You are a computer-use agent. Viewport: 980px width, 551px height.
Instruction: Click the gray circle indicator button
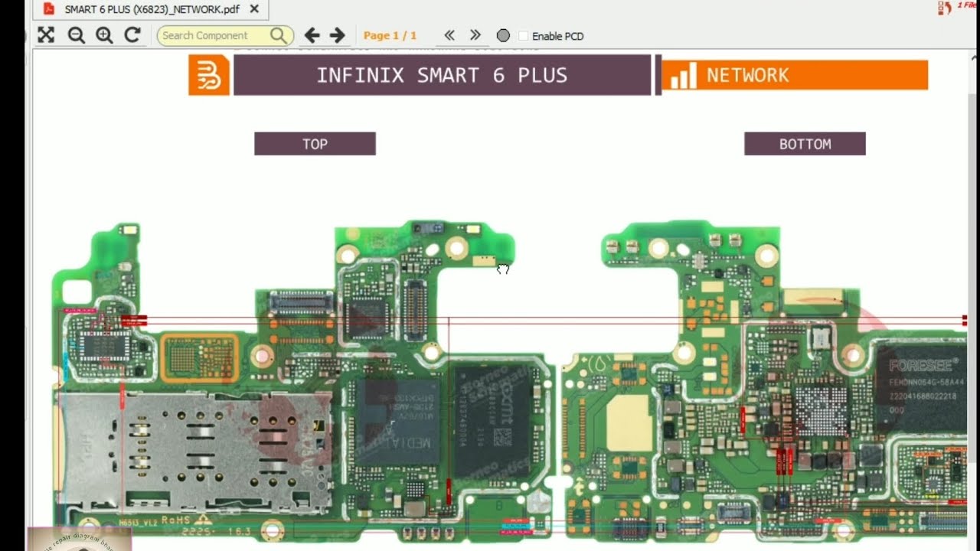click(x=503, y=36)
